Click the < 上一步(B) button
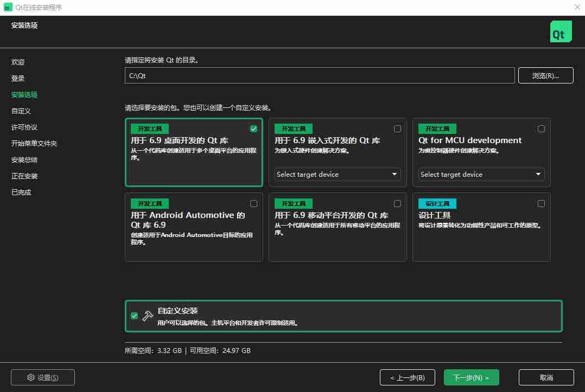Viewport: 585px width, 392px height. tap(407, 377)
